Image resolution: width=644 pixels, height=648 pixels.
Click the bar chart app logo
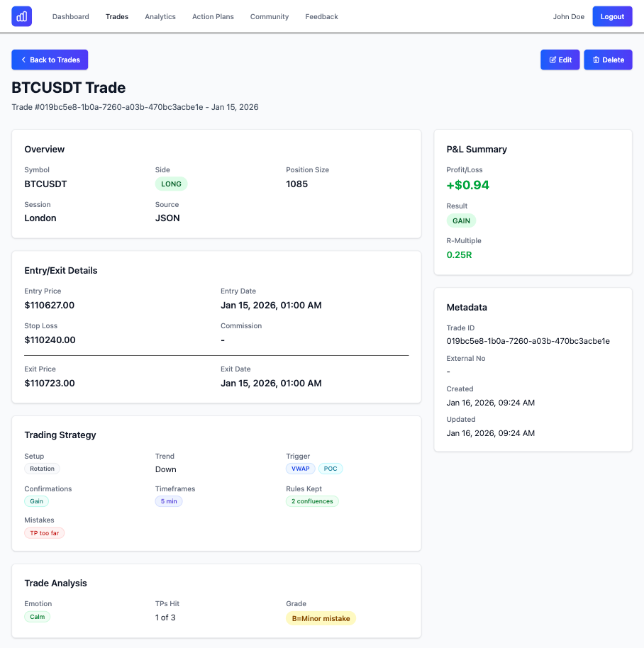tap(22, 16)
